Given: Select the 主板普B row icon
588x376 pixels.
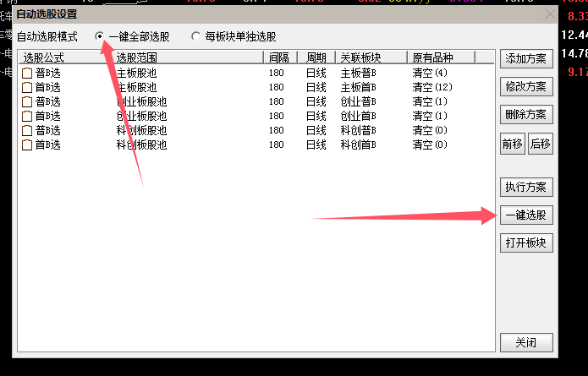Looking at the screenshot, I should (27, 73).
